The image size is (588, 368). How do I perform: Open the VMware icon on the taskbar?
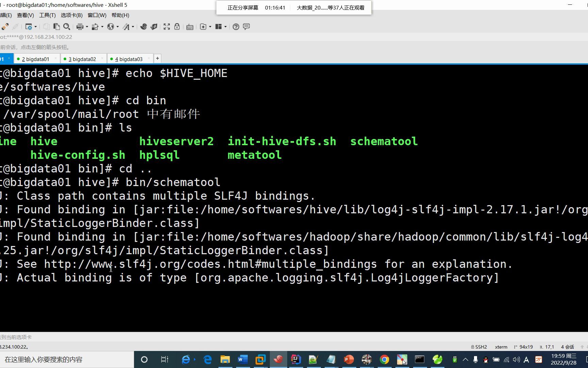pos(260,359)
